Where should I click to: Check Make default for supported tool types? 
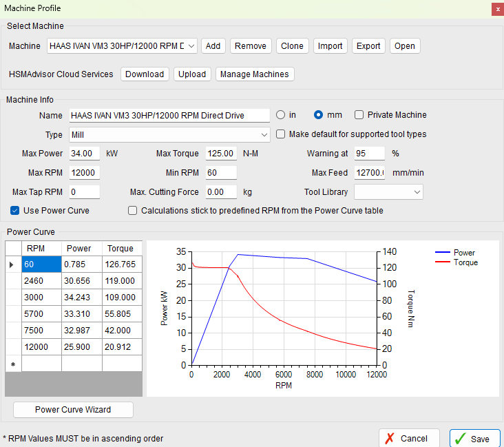(281, 134)
